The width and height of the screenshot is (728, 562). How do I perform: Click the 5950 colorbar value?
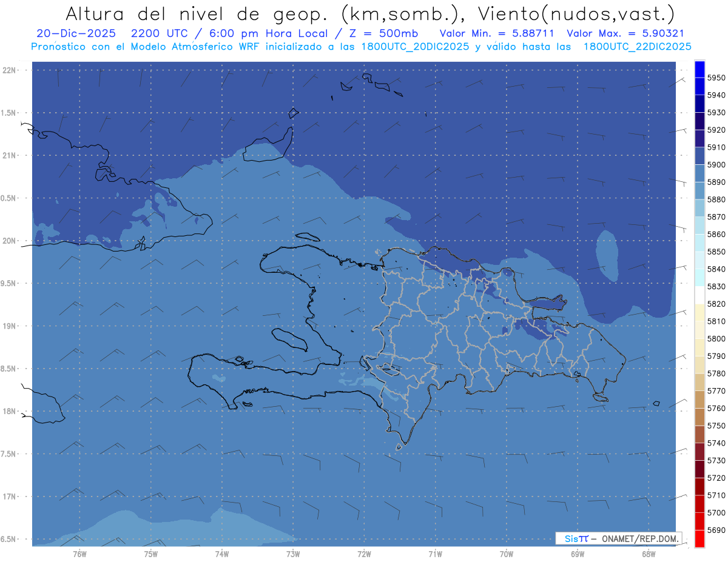pyautogui.click(x=716, y=78)
